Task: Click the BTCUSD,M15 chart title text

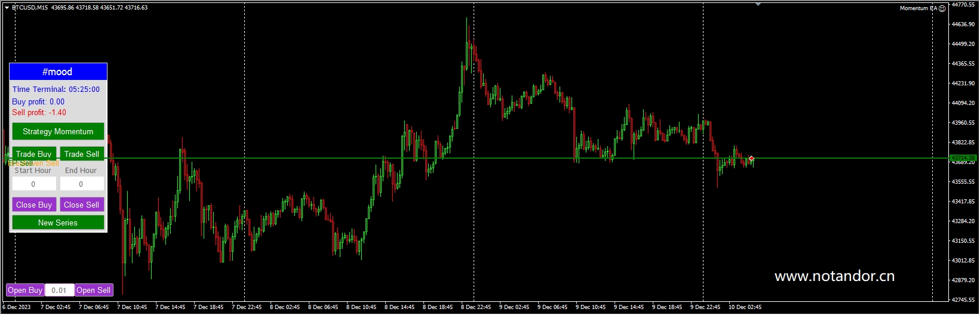Action: click(30, 8)
